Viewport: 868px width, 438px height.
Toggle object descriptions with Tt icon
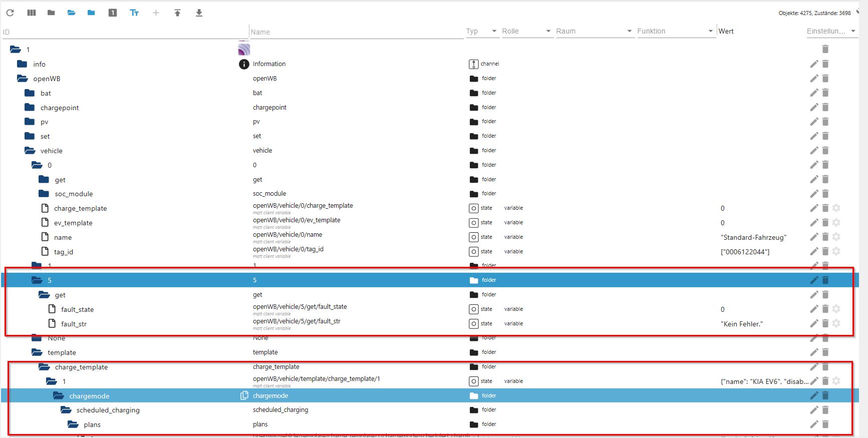coord(134,13)
